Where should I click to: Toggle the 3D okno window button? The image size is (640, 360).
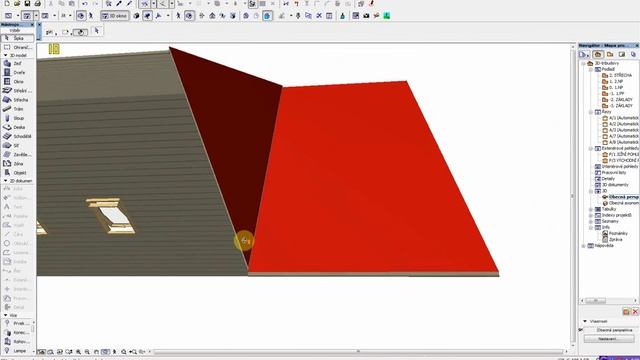(115, 16)
